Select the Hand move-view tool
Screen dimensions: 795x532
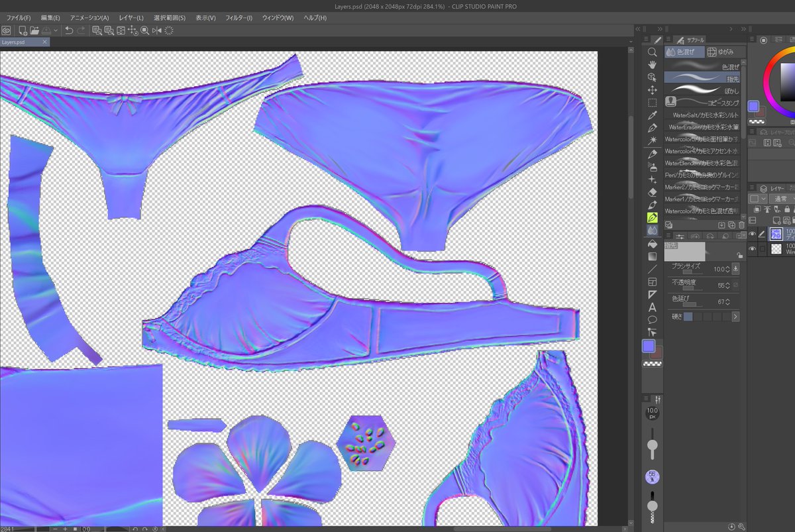(x=652, y=64)
